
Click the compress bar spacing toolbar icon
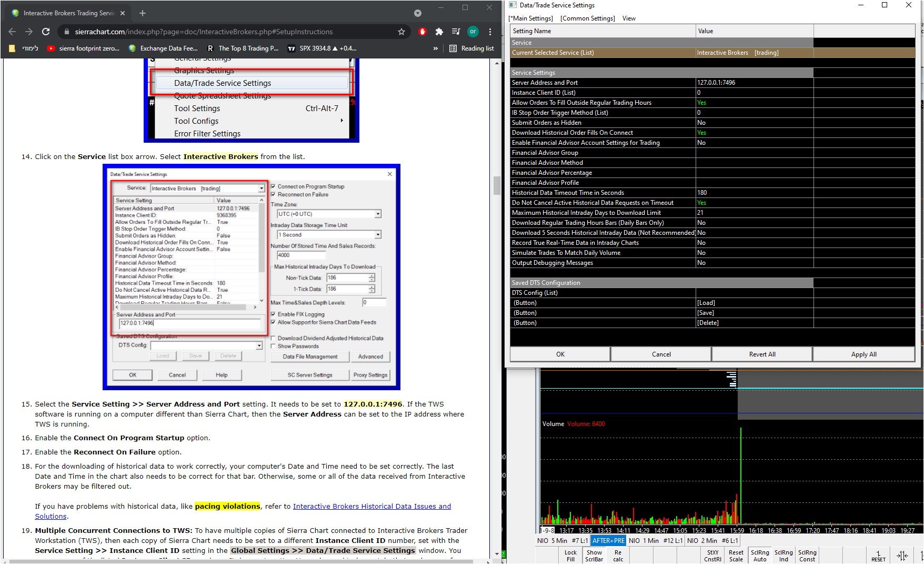[902, 556]
